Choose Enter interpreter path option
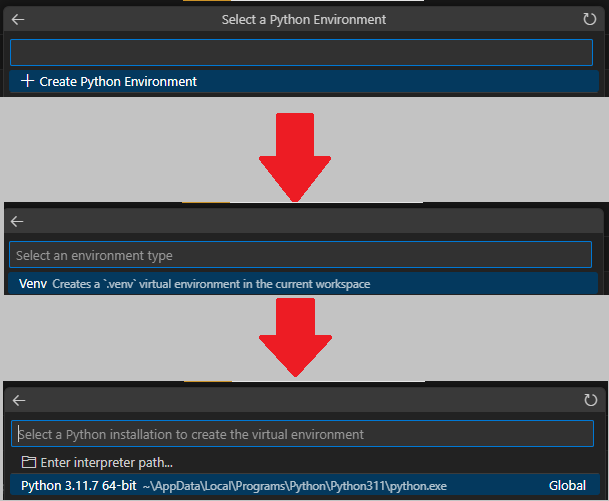This screenshot has height=501, width=609. (x=305, y=463)
